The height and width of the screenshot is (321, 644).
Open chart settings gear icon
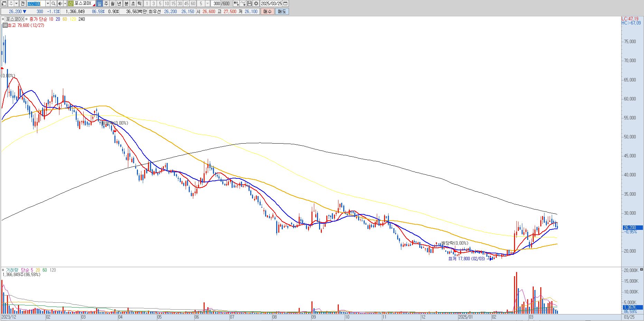tap(256, 3)
